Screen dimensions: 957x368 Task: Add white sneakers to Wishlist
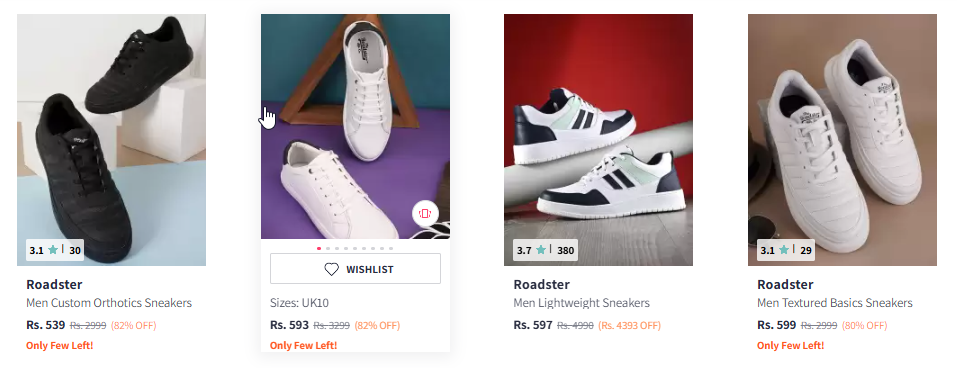coord(355,269)
